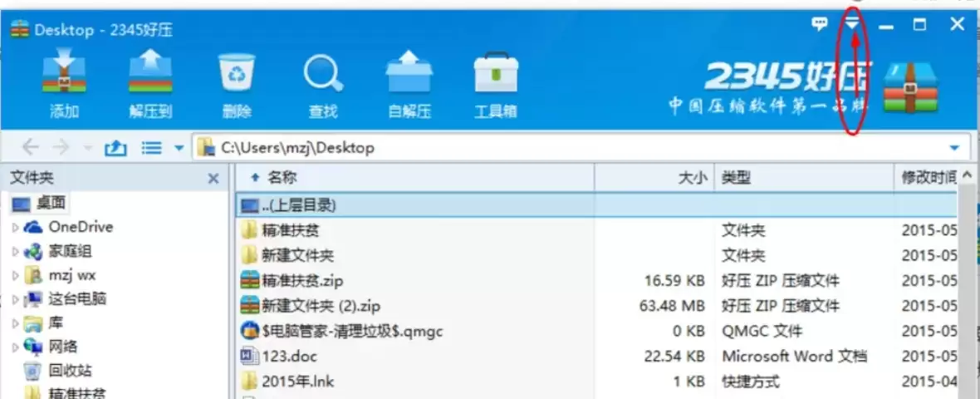Image resolution: width=980 pixels, height=399 pixels.
Task: Click the 自解压 (Self-extract) icon
Action: pyautogui.click(x=409, y=86)
